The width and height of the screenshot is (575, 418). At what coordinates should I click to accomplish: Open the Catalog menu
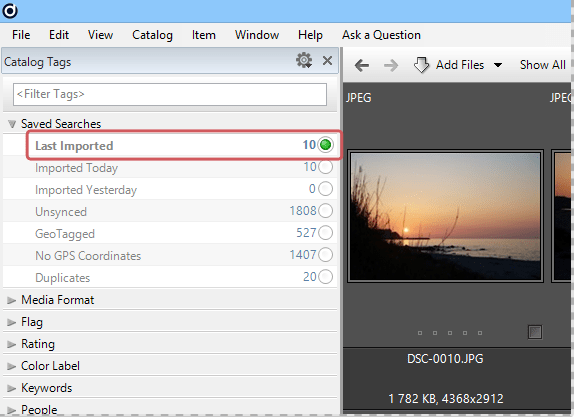coord(152,35)
